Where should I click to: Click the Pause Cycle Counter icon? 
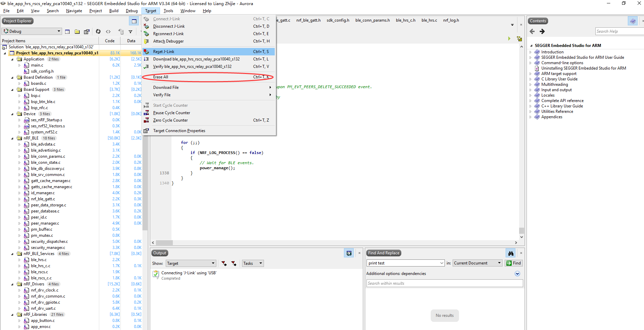click(x=146, y=113)
